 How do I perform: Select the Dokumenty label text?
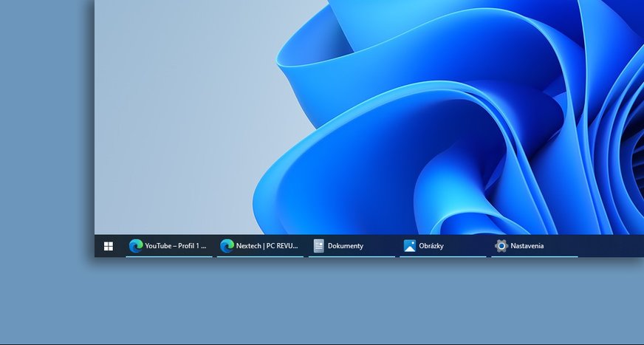(346, 246)
